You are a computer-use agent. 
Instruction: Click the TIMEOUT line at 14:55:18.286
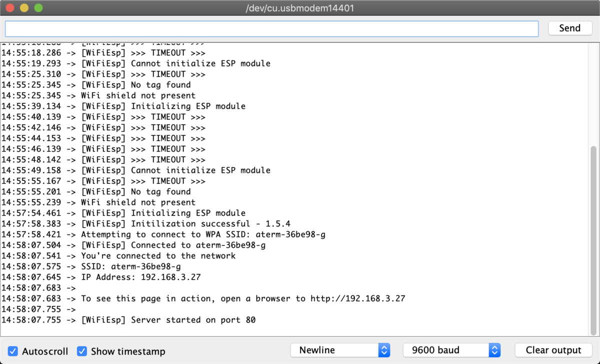tap(103, 53)
